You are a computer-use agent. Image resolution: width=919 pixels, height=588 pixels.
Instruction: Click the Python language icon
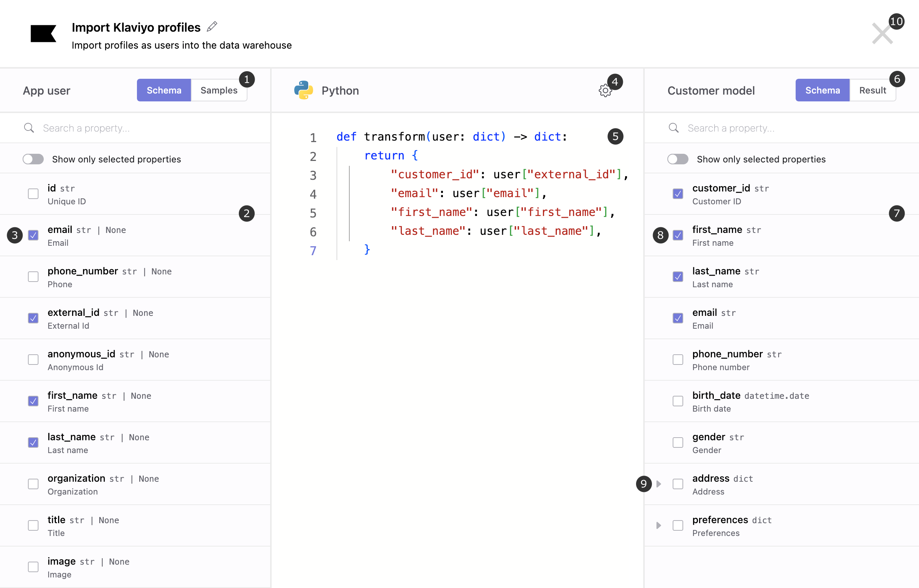tap(303, 90)
